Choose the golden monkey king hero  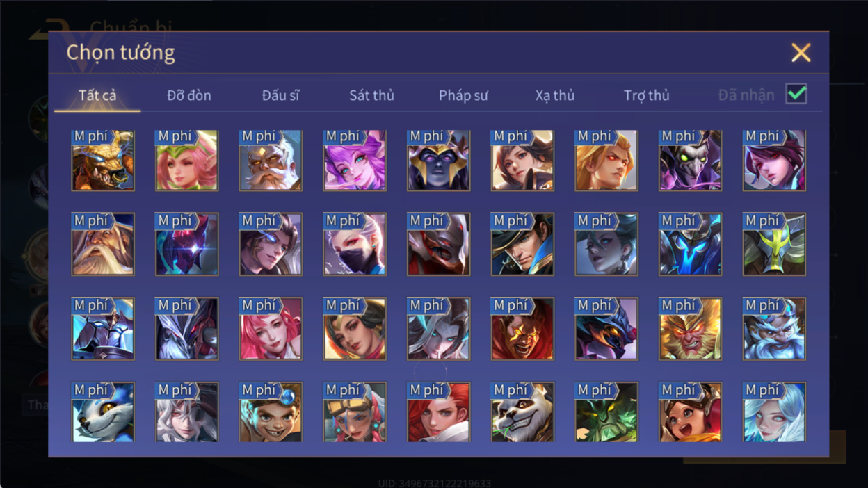(x=691, y=328)
